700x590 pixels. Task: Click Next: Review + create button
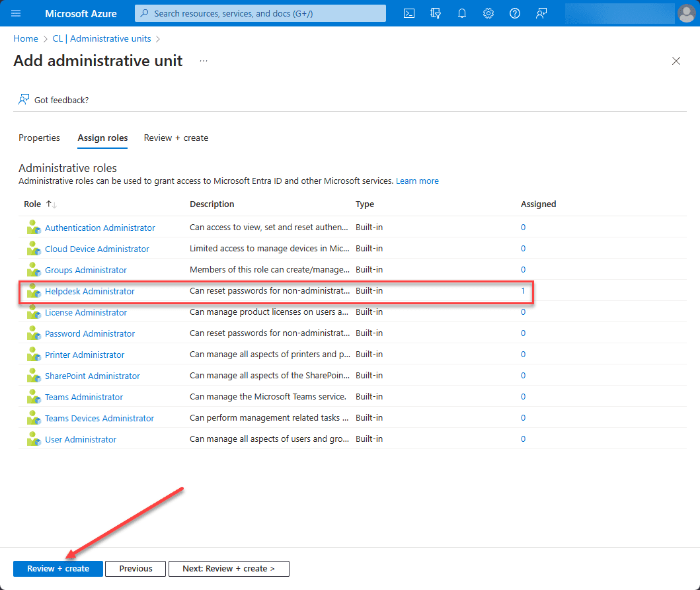point(229,569)
